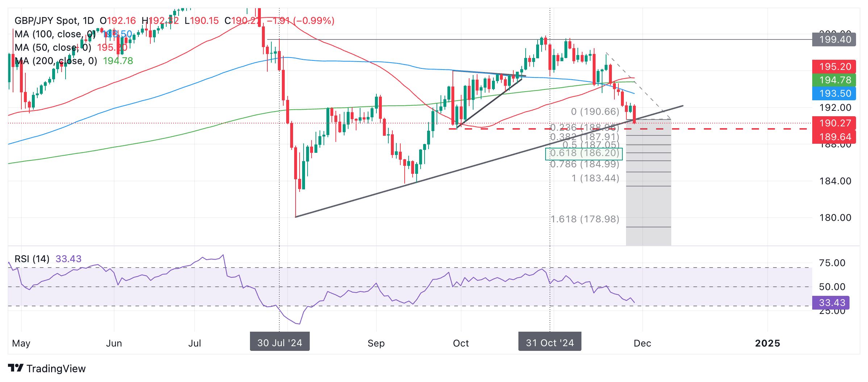The width and height of the screenshot is (868, 382).
Task: Click the MA (100, close, 0) indicator legend
Action: (x=54, y=34)
